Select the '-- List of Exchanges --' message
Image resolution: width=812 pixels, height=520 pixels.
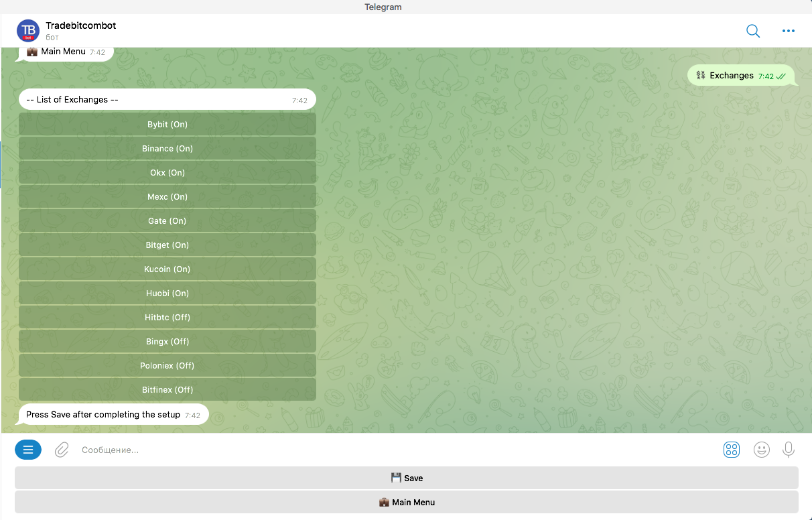click(167, 100)
